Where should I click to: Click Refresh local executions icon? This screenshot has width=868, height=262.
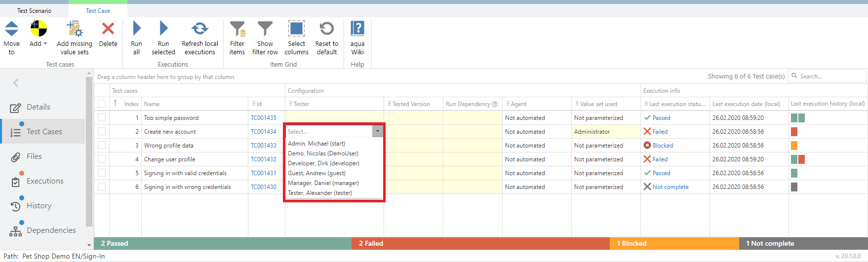[x=200, y=29]
